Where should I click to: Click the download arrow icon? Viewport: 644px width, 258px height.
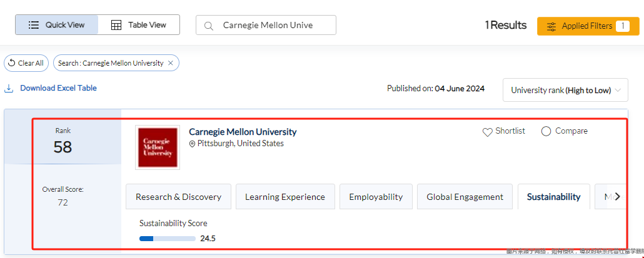pyautogui.click(x=9, y=89)
